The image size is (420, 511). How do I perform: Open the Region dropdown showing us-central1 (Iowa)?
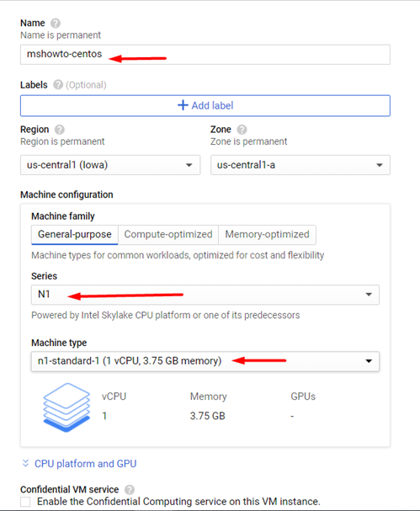[110, 165]
